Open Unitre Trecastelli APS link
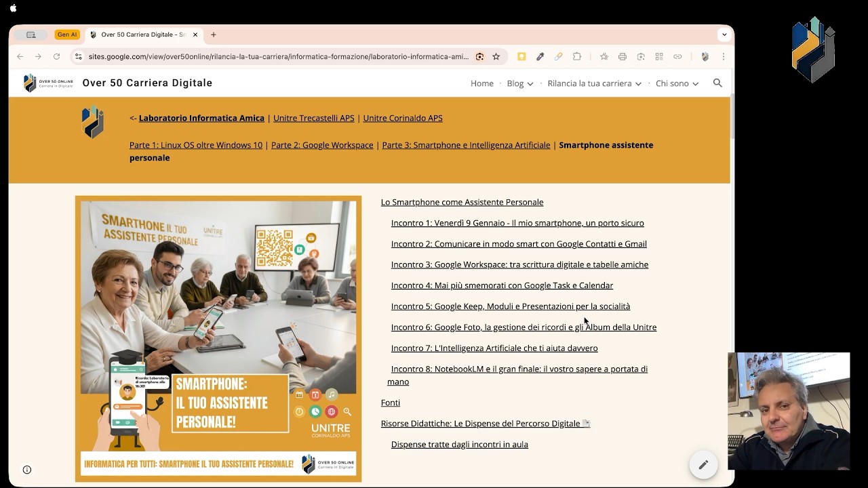Screen dimensions: 868x488 click(314, 118)
